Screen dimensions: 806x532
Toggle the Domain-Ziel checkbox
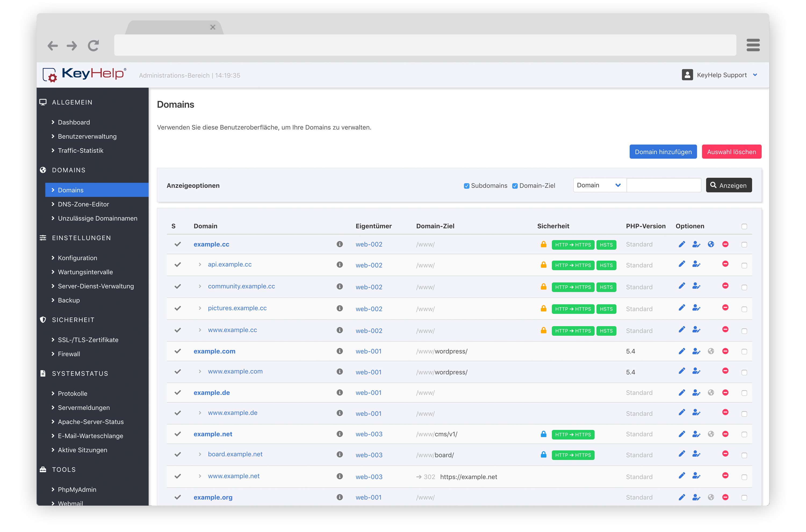point(514,186)
